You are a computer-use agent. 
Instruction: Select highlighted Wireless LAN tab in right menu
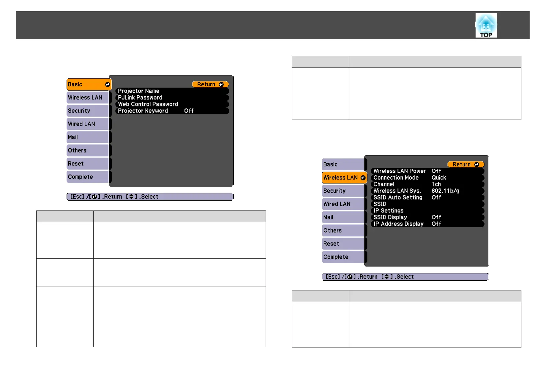point(344,178)
